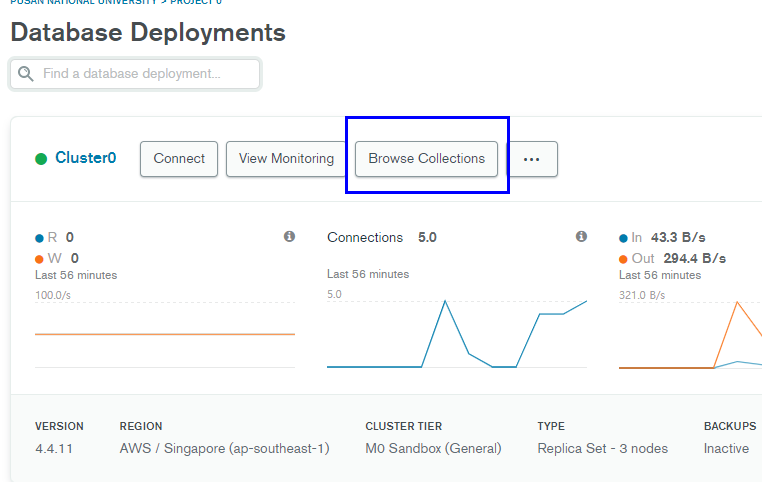Click the Out 294.4 B/s value
The width and height of the screenshot is (762, 482).
coord(694,258)
